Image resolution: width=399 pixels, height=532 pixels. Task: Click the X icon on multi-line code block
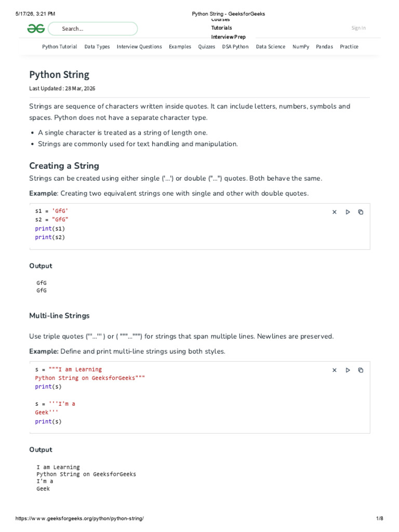[x=335, y=370]
